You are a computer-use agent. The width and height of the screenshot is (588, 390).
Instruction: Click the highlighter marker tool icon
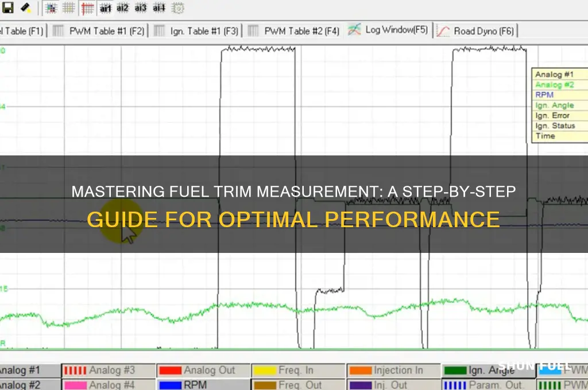[25, 7]
